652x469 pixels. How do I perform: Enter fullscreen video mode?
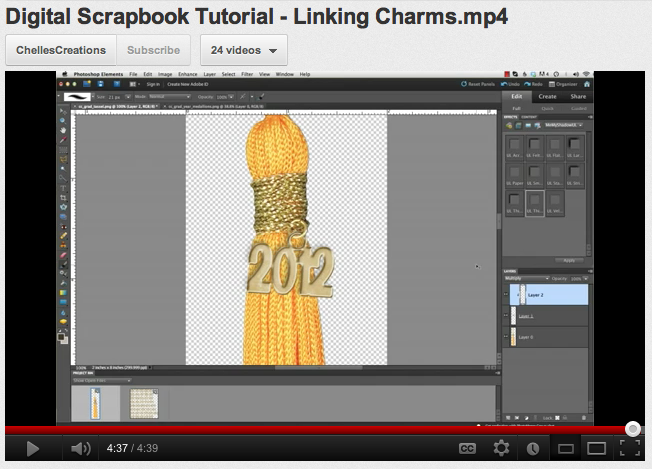[x=630, y=448]
